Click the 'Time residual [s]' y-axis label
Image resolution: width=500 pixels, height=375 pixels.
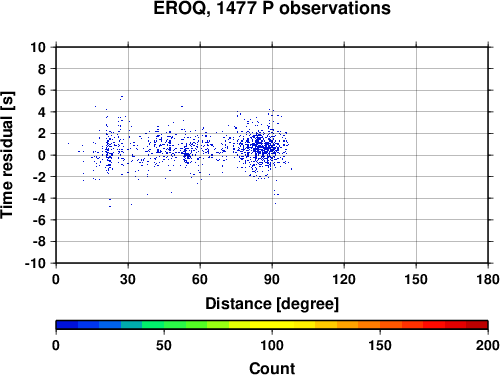(7, 155)
